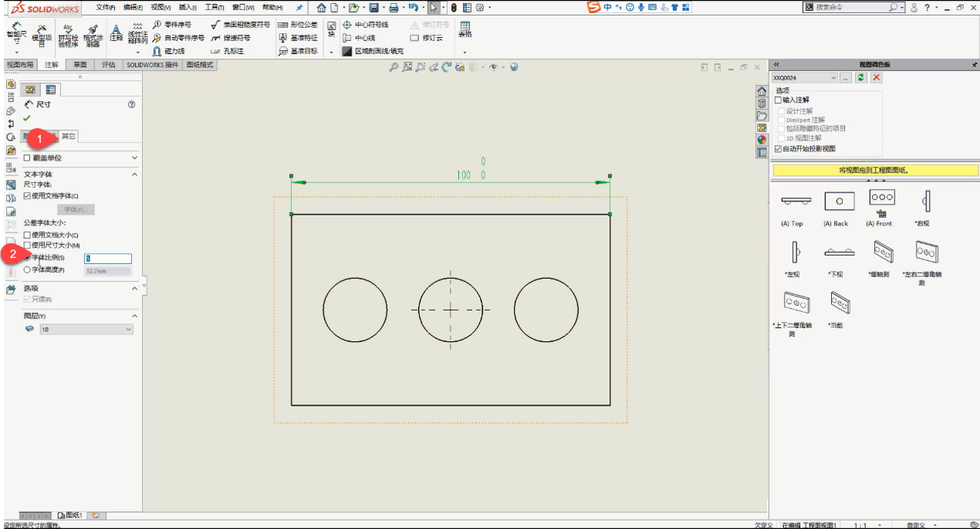
Task: Click the Font (字体) button
Action: (76, 209)
